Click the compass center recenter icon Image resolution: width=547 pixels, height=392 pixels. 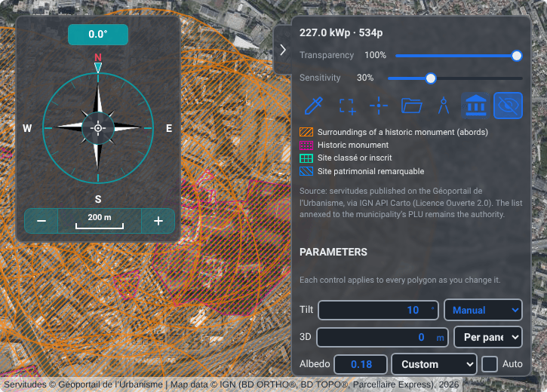coord(98,128)
